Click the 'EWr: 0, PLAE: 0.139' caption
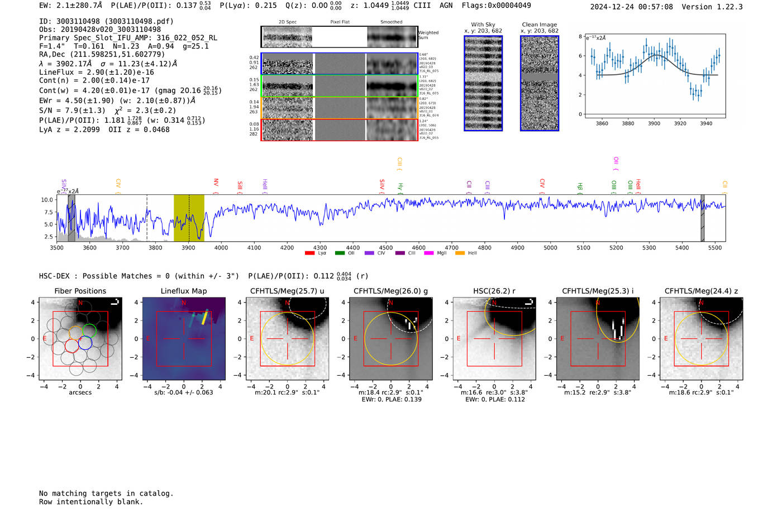Viewport: 782px width, 532px height. (391, 400)
